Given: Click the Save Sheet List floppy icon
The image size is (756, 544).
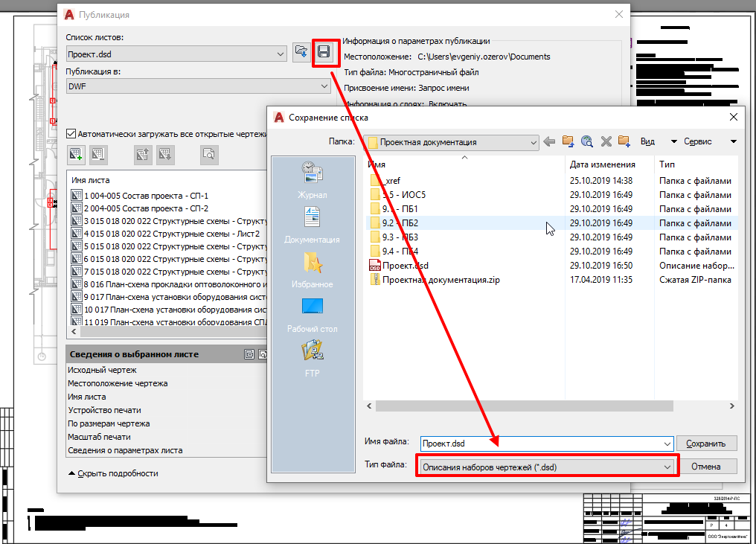Looking at the screenshot, I should (324, 51).
